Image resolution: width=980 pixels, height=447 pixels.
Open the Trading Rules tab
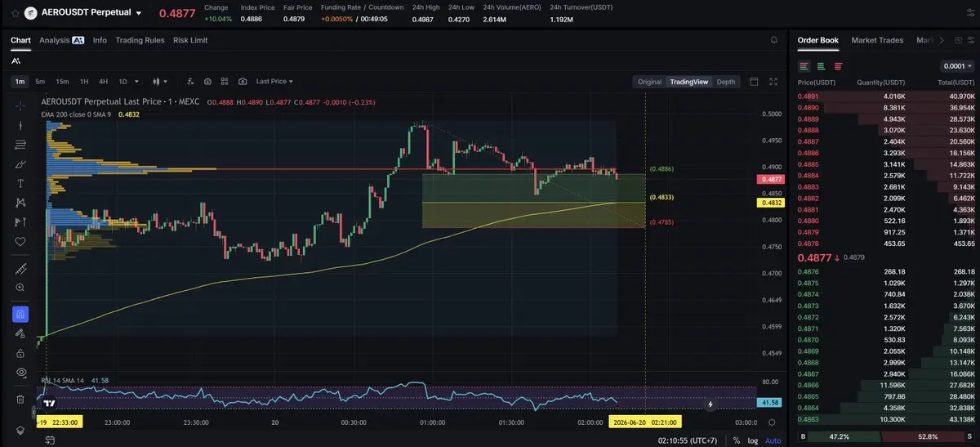(140, 40)
